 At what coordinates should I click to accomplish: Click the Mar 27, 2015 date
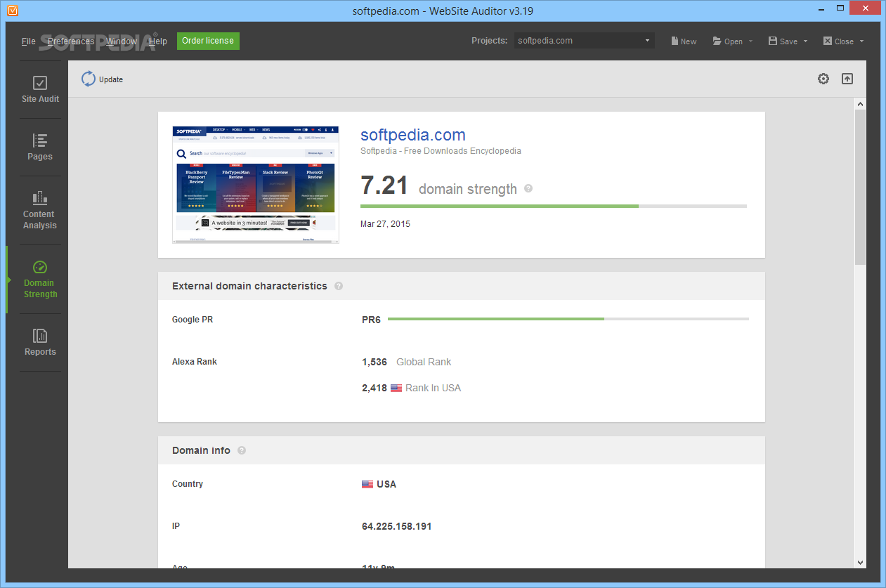click(x=385, y=224)
